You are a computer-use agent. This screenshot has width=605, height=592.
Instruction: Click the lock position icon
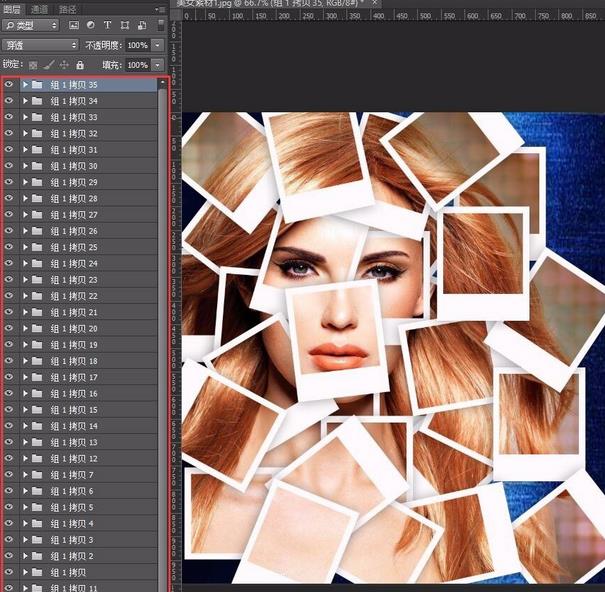[x=64, y=65]
